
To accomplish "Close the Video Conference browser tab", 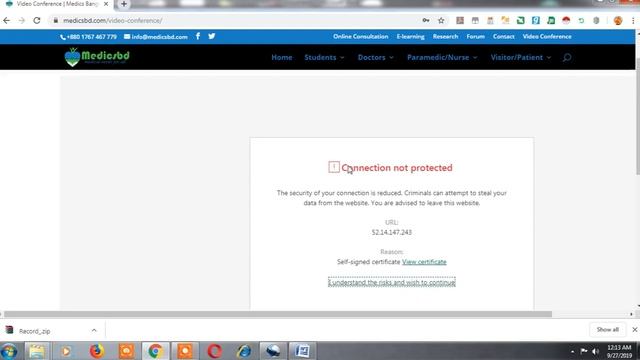I will click(x=106, y=4).
